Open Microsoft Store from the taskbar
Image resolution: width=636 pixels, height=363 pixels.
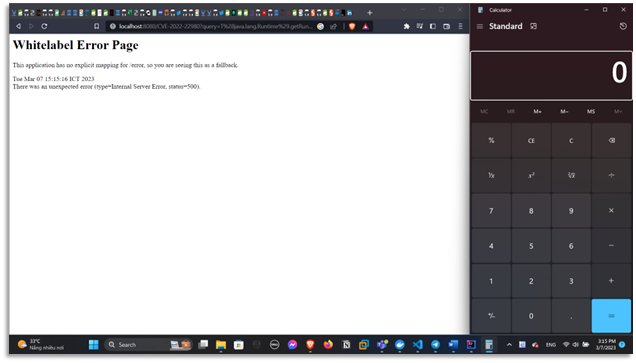click(x=238, y=345)
